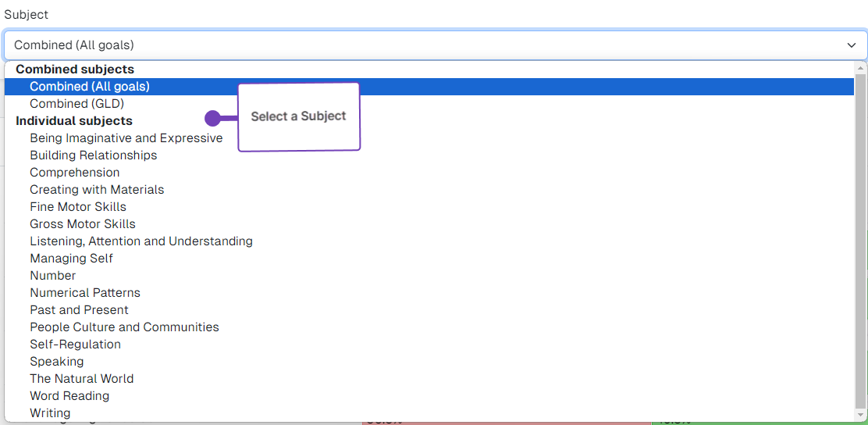Click the purple tooltip marker dot
868x425 pixels.
212,118
